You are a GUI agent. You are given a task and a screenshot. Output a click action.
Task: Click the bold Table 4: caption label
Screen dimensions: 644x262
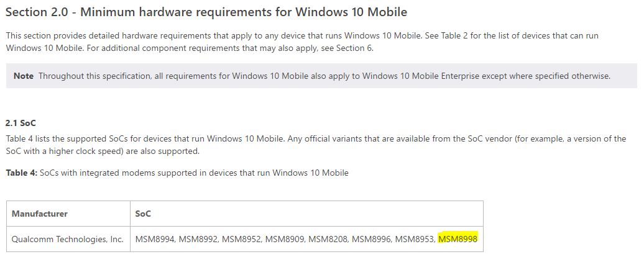click(x=22, y=173)
